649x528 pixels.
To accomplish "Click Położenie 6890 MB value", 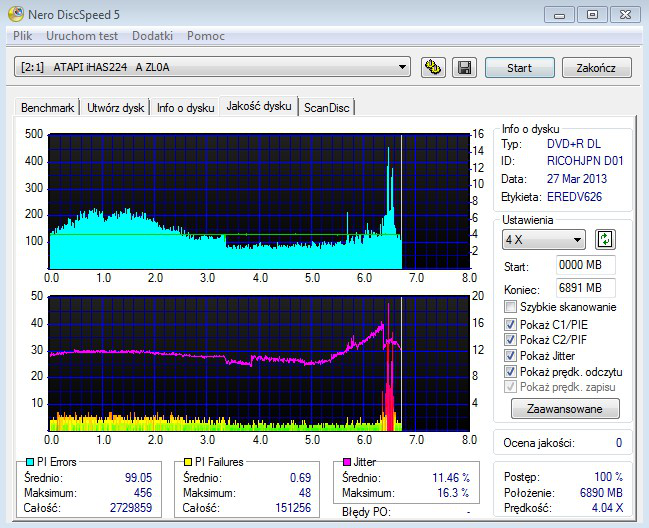I will click(601, 493).
